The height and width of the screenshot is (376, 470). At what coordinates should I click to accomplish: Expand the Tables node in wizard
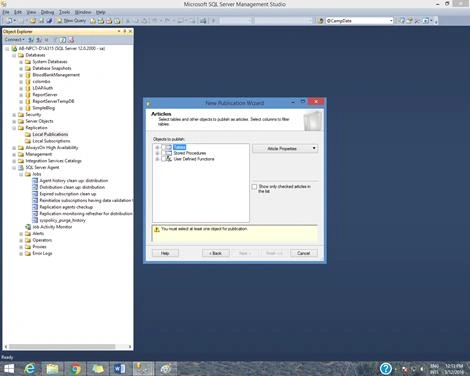tap(157, 147)
